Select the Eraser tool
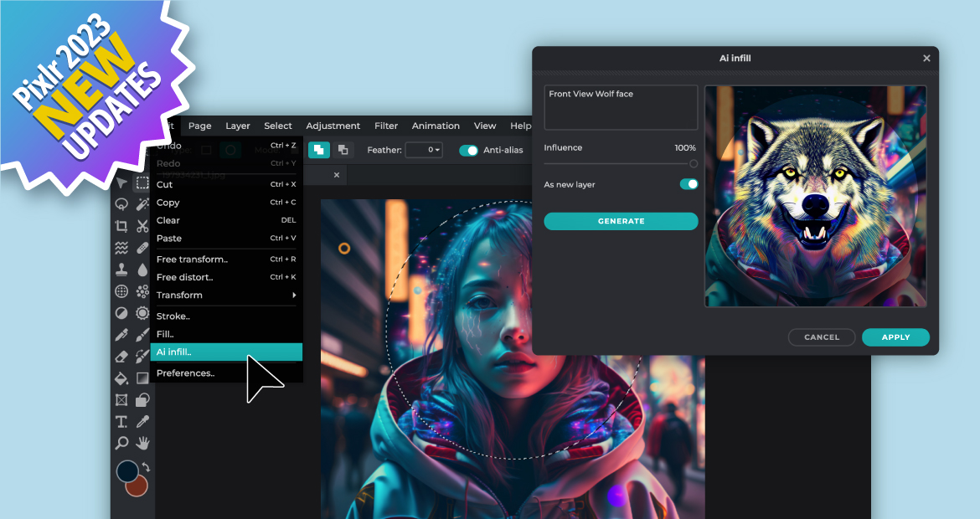This screenshot has width=980, height=519. coord(121,357)
